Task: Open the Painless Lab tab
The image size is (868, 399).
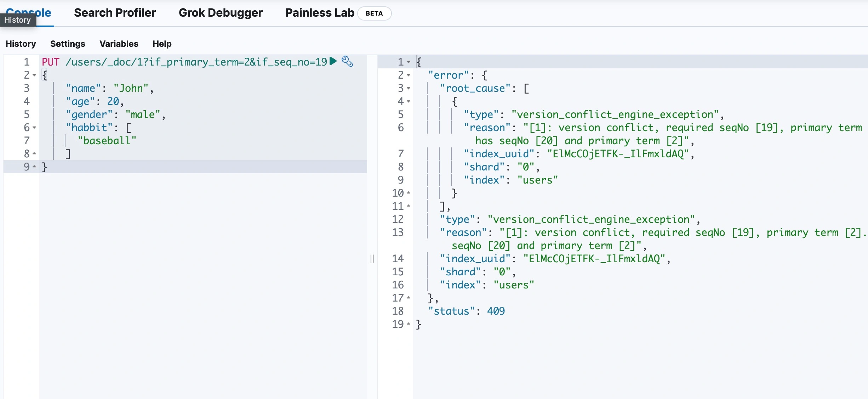Action: click(319, 13)
